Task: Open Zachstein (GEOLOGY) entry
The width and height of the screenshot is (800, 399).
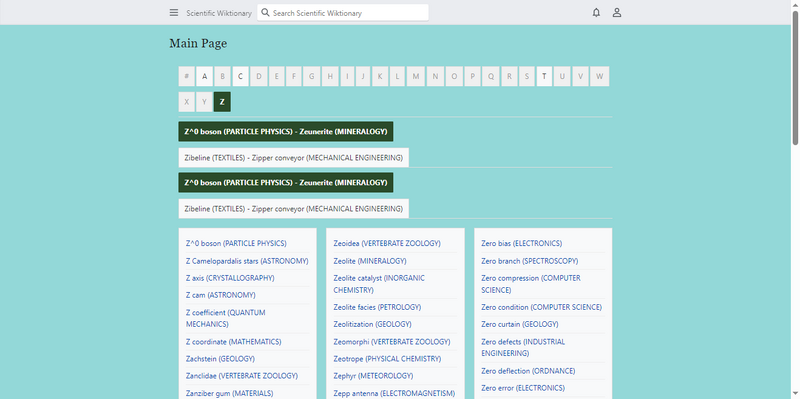Action: coord(220,359)
